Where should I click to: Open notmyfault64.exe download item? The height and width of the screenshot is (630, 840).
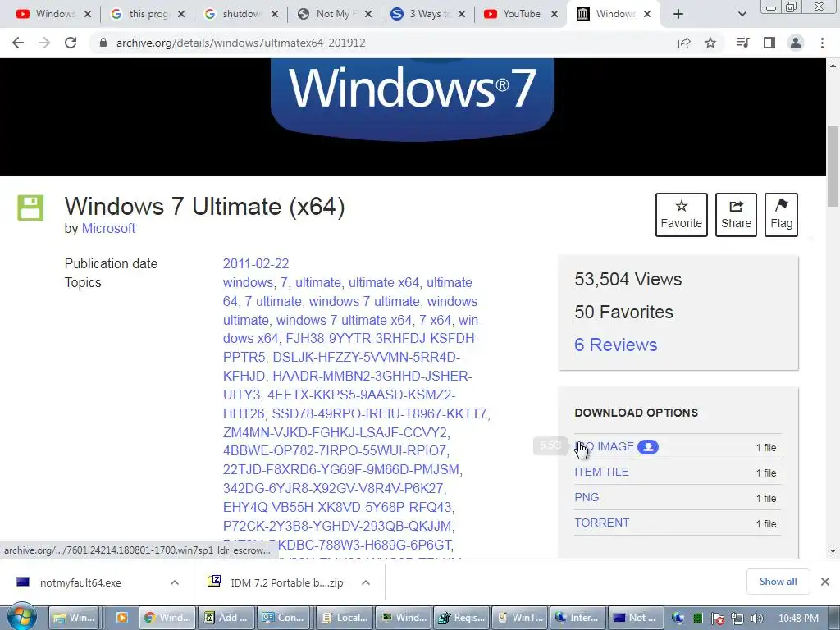tap(80, 583)
